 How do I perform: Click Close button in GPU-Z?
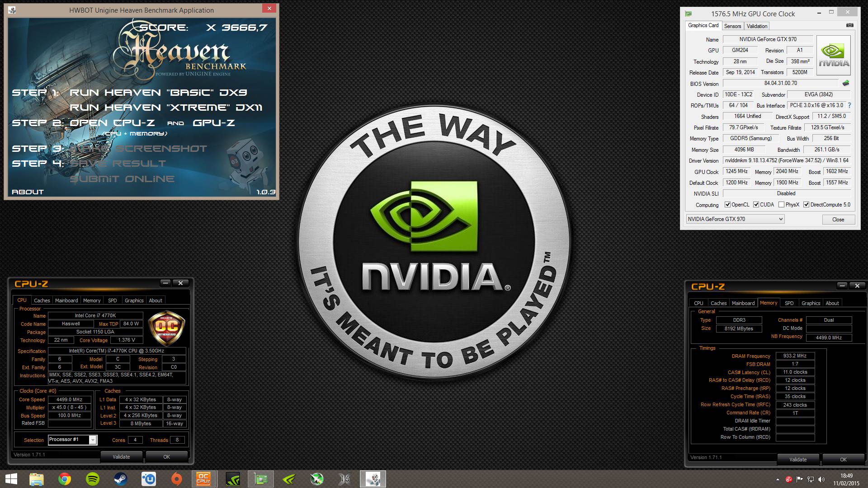click(838, 219)
